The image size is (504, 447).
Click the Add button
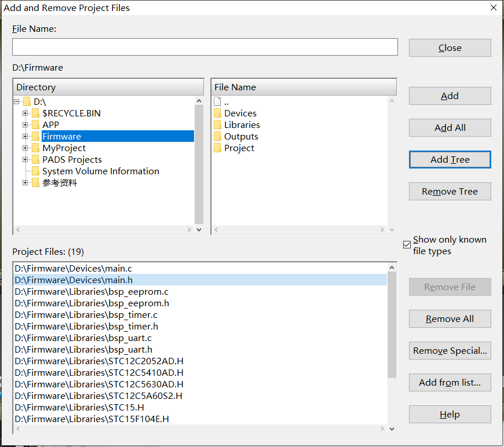(x=450, y=96)
